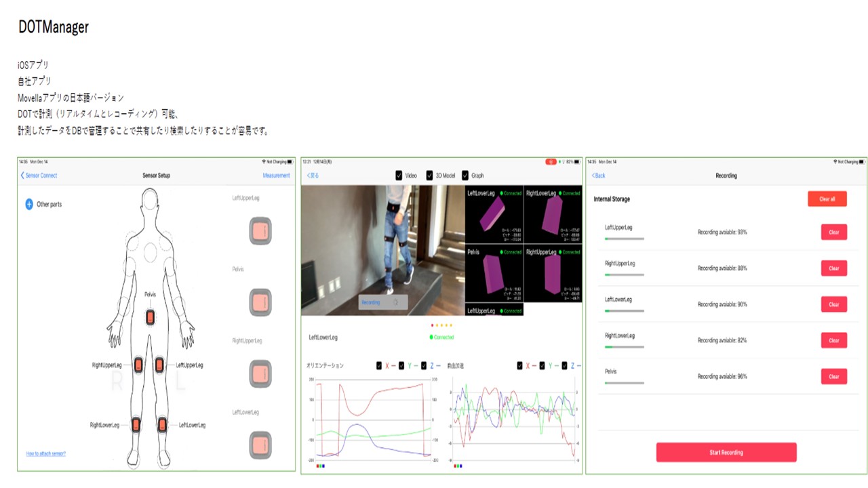Clear the LeftUpperLeg recording storage
868x488 pixels.
point(834,232)
